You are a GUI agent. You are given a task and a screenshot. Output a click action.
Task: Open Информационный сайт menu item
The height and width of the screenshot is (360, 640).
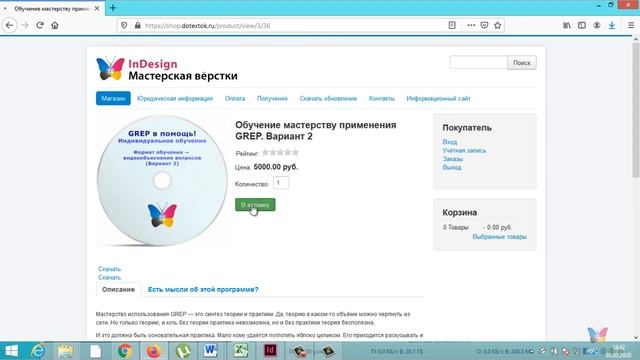(x=438, y=98)
